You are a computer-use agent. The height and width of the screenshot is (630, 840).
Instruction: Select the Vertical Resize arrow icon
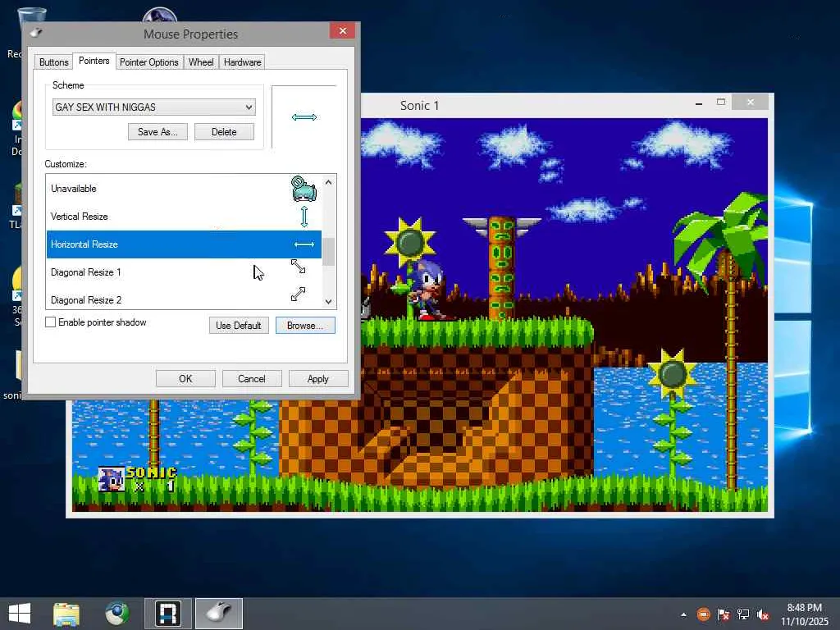[304, 217]
